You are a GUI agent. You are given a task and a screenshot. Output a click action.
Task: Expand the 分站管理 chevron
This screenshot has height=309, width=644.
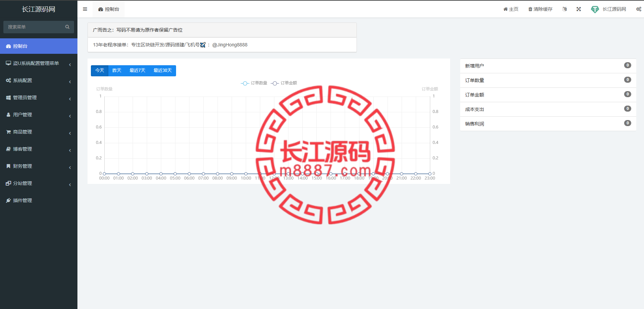(x=70, y=185)
